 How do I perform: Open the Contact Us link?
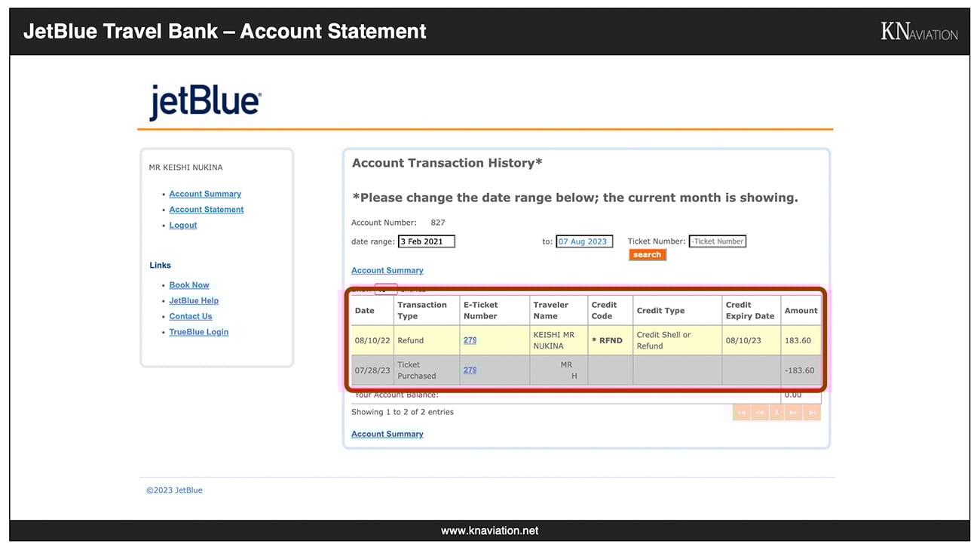tap(191, 317)
